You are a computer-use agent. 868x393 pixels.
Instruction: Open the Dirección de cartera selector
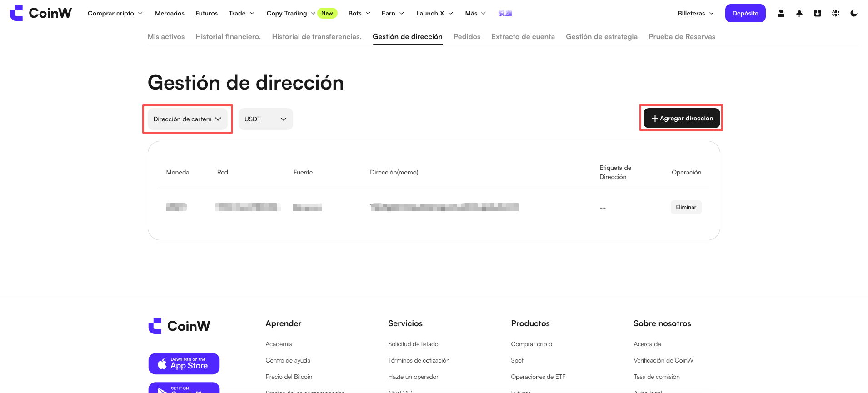click(187, 119)
